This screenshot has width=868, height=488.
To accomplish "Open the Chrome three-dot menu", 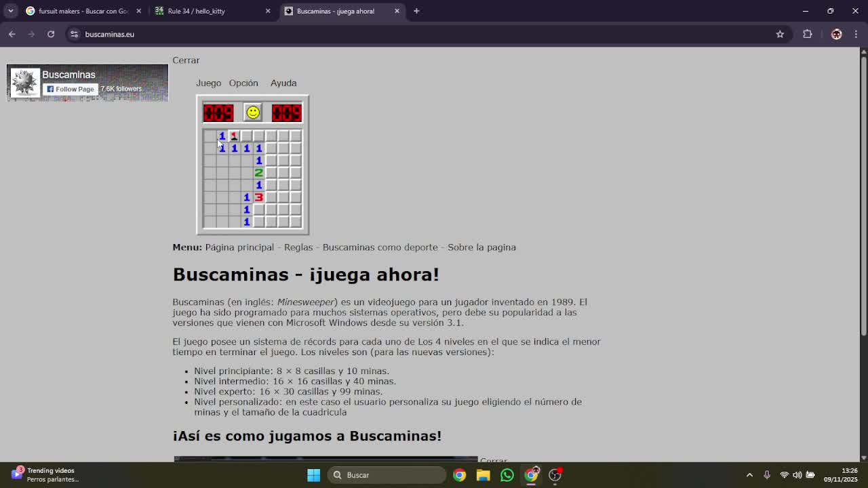I will [856, 34].
